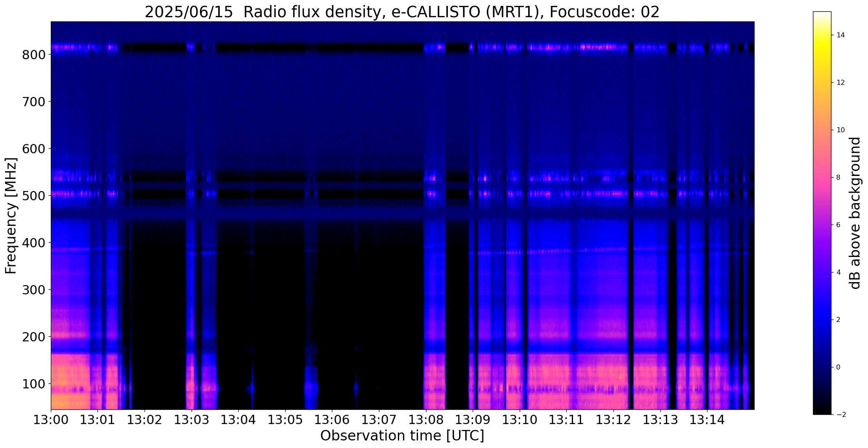Click the 0 colorbar tick label
This screenshot has height=448, width=868.
pyautogui.click(x=838, y=367)
